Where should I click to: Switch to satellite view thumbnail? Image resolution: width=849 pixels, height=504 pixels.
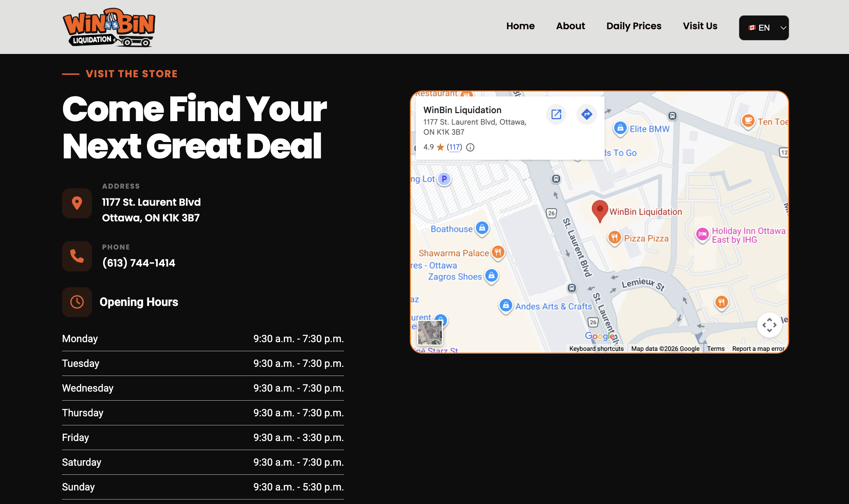pyautogui.click(x=430, y=333)
